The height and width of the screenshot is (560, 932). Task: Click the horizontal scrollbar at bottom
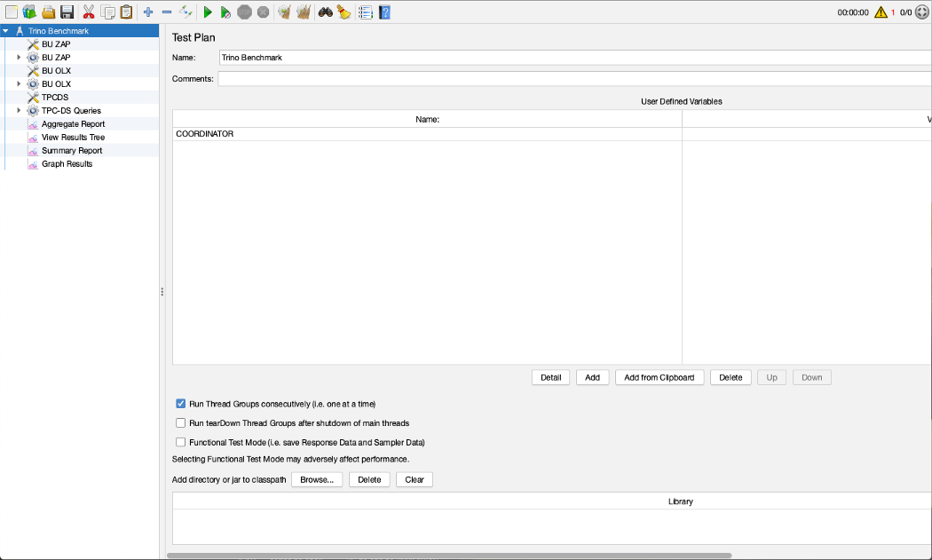click(449, 556)
